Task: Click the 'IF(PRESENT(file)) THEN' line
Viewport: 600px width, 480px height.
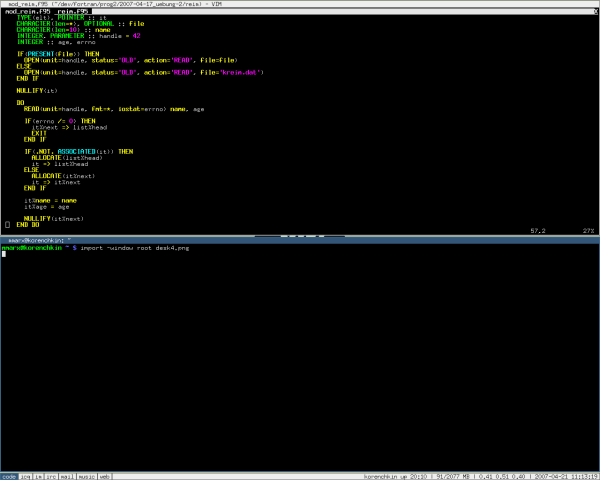Action: 58,54
